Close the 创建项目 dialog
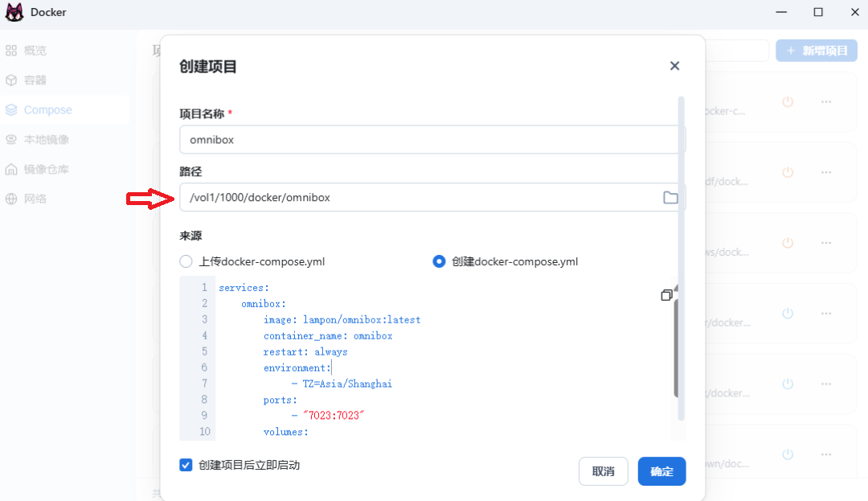Screen dimensions: 868x501 pos(674,66)
